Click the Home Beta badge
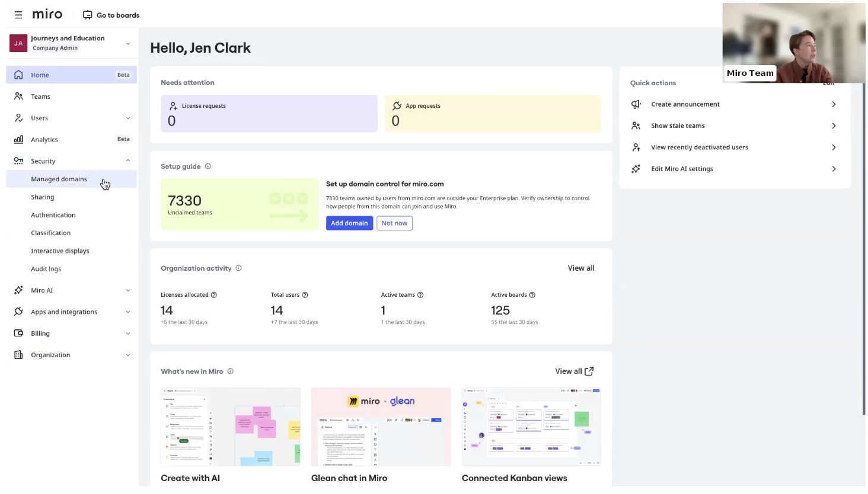The width and height of the screenshot is (868, 494). click(x=123, y=75)
